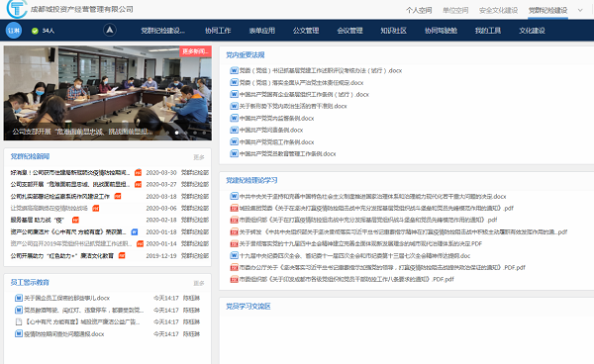Open 我的工具 menu
This screenshot has height=364, width=594.
pos(488,31)
